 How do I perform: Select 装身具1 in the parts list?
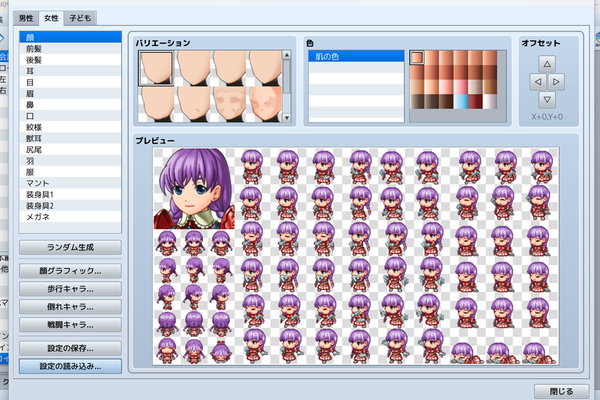point(70,194)
